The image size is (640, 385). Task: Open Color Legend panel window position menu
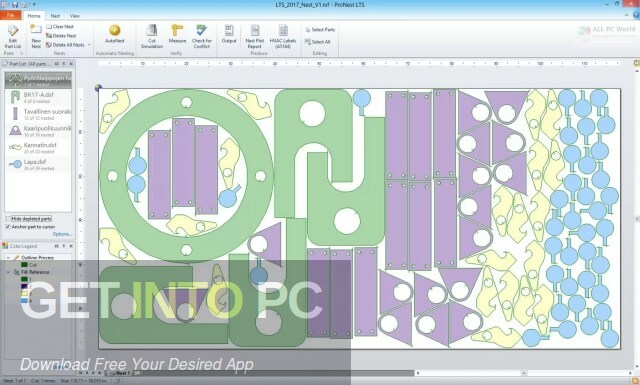coord(57,246)
